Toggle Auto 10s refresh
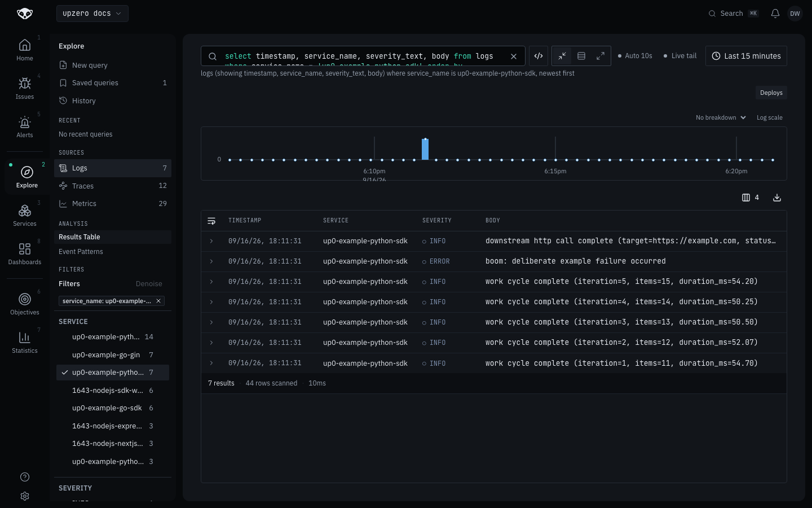 pos(635,56)
